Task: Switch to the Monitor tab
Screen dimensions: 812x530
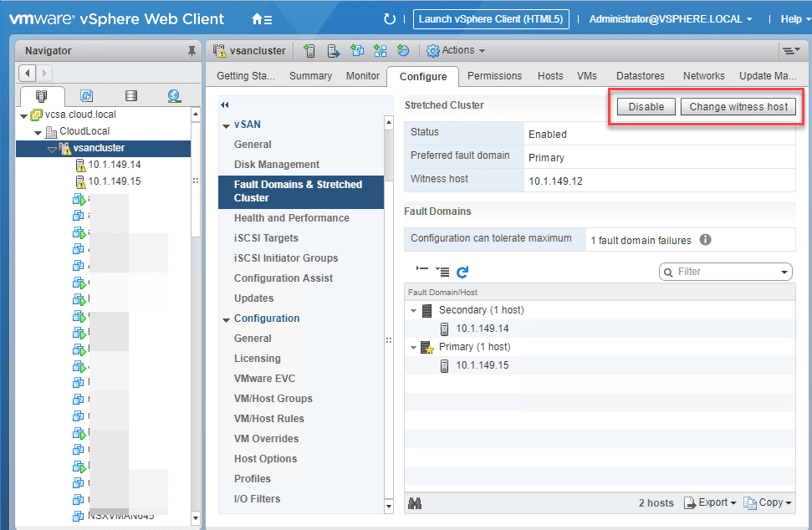Action: (362, 76)
